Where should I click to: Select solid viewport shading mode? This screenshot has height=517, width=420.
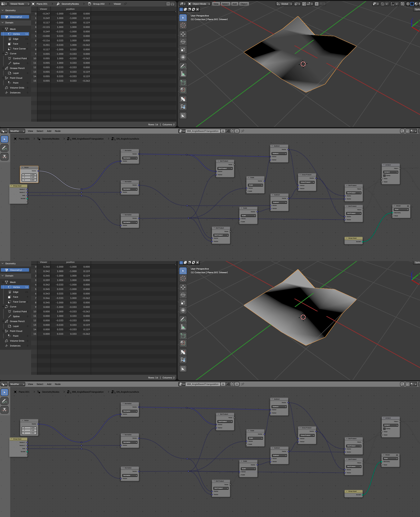click(x=412, y=4)
